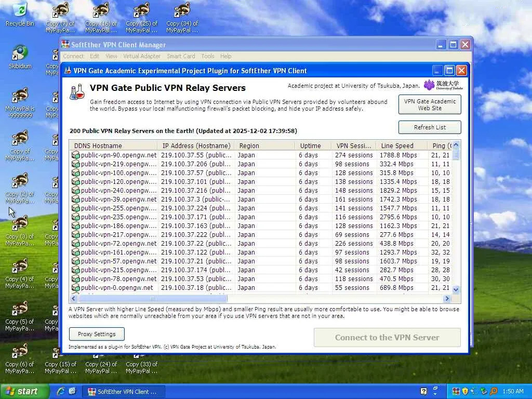Screen dimensions: 532x399
Task: Click the horizontal scrollbar left arrow
Action: click(x=73, y=299)
